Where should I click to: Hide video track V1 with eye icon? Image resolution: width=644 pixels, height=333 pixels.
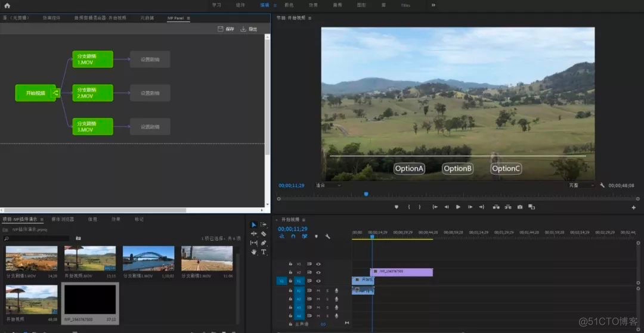point(318,281)
